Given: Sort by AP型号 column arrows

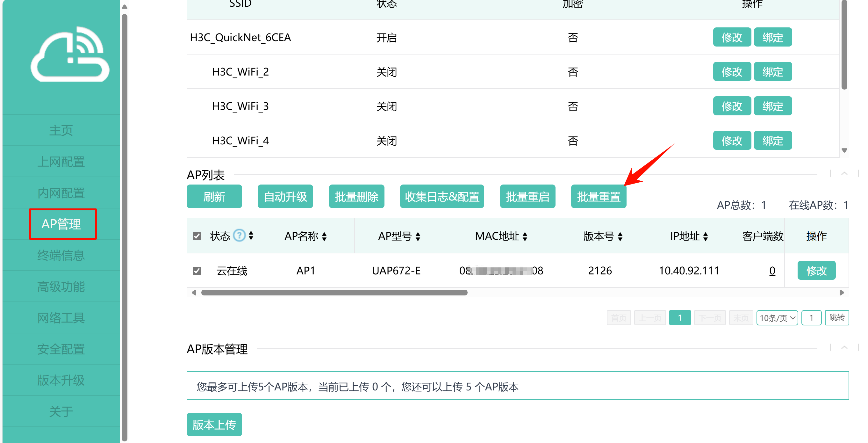Looking at the screenshot, I should coord(418,236).
